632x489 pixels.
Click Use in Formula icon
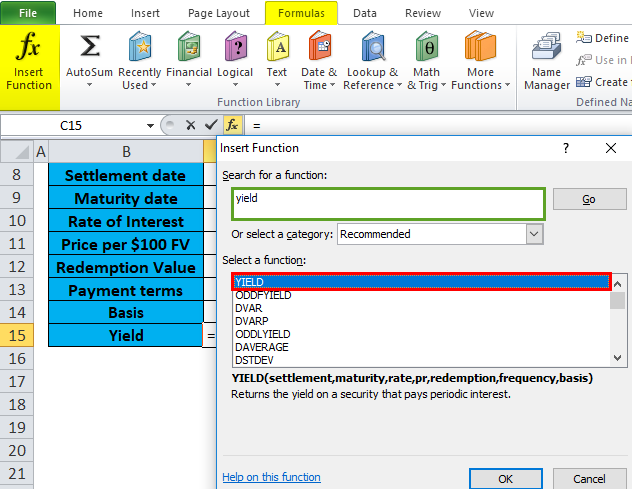[x=584, y=60]
